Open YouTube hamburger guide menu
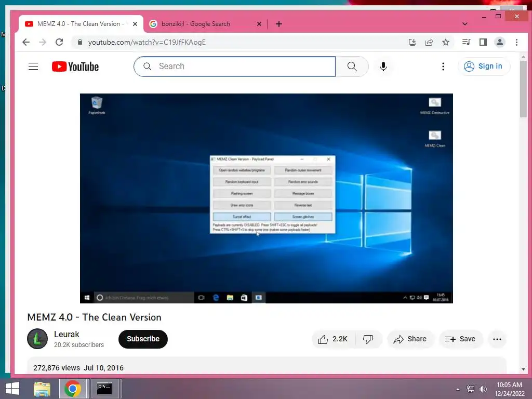The image size is (532, 399). tap(33, 66)
